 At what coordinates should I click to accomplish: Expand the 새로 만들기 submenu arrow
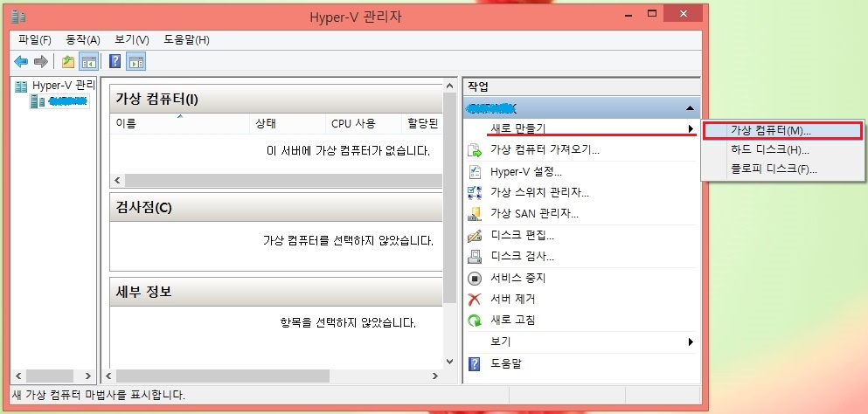pyautogui.click(x=691, y=128)
